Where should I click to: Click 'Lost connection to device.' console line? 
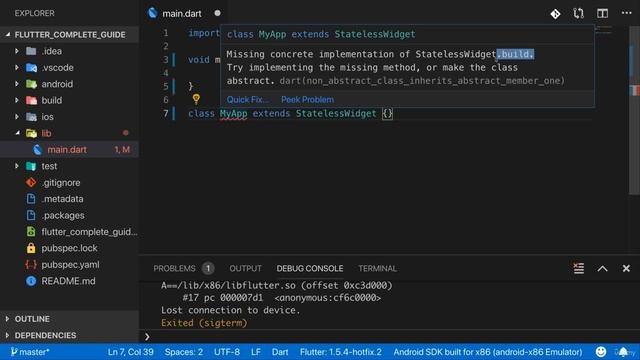pyautogui.click(x=231, y=310)
